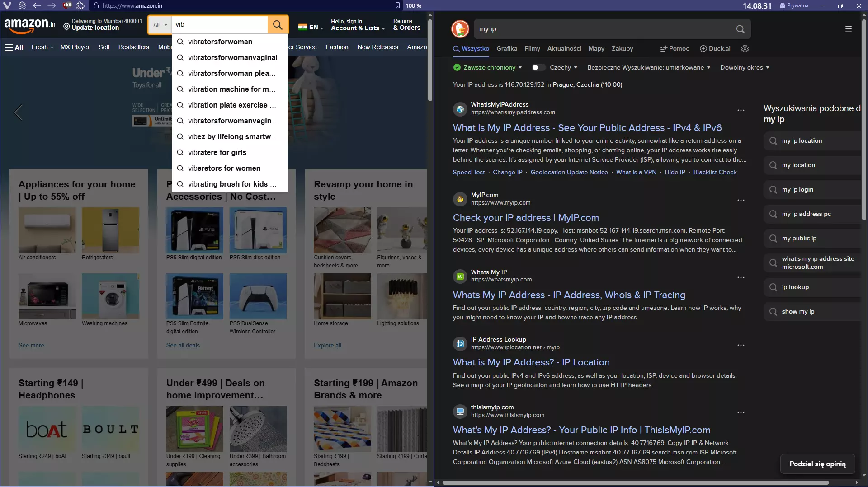Open more options for MyIP.com result
This screenshot has width=868, height=487.
coord(741,200)
